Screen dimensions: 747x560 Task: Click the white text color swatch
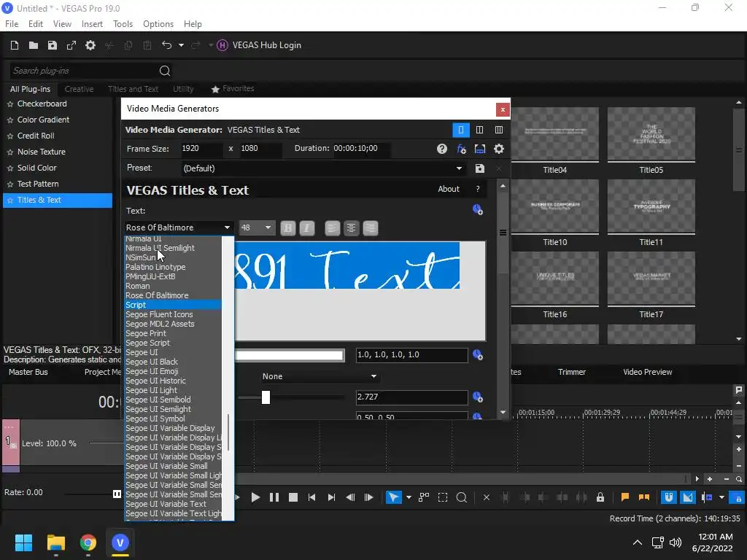tap(289, 355)
